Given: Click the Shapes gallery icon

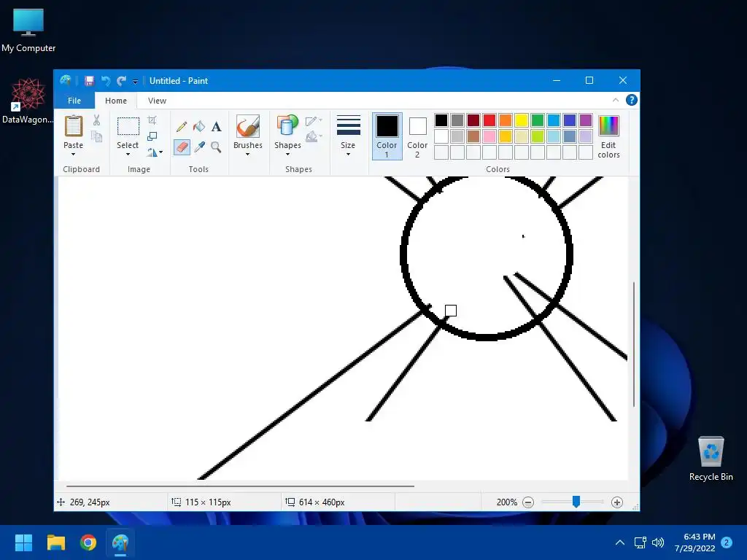Looking at the screenshot, I should tap(287, 126).
